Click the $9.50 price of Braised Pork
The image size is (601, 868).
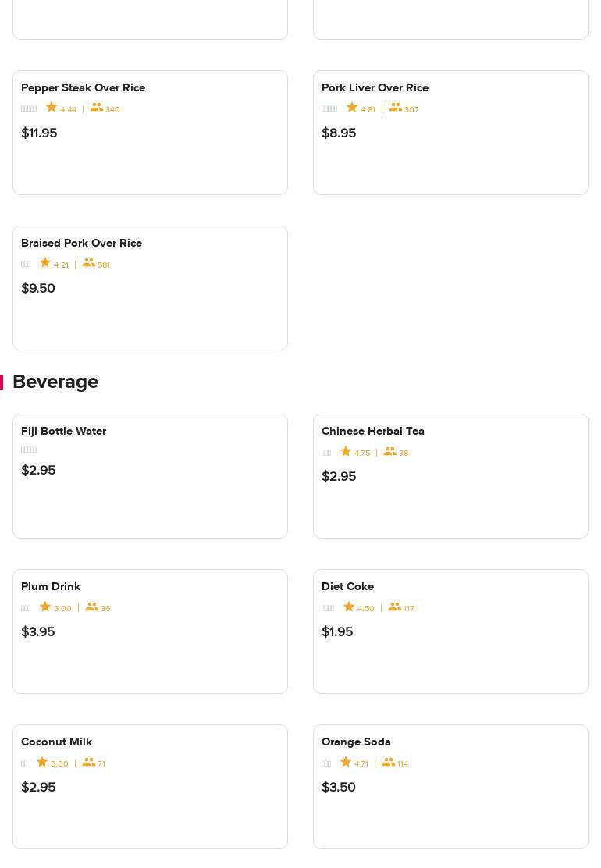pyautogui.click(x=38, y=288)
